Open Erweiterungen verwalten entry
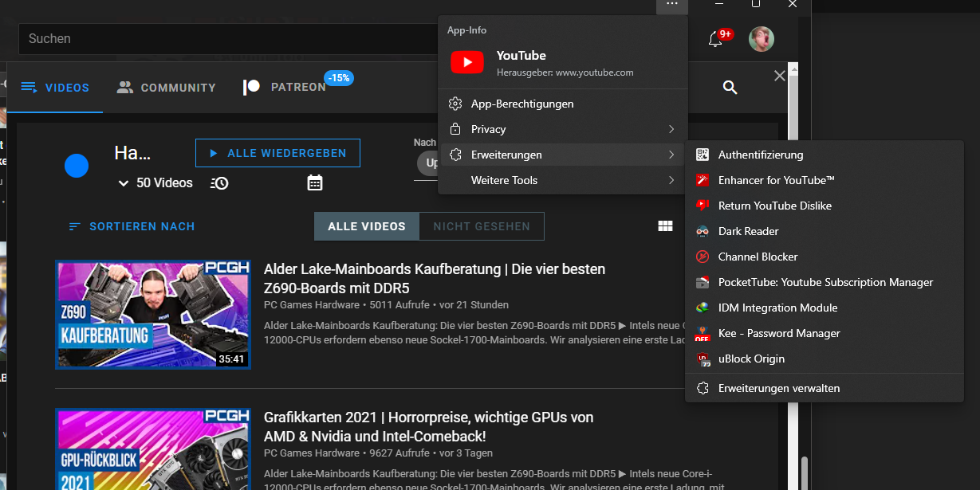Image resolution: width=980 pixels, height=490 pixels. coord(825,388)
